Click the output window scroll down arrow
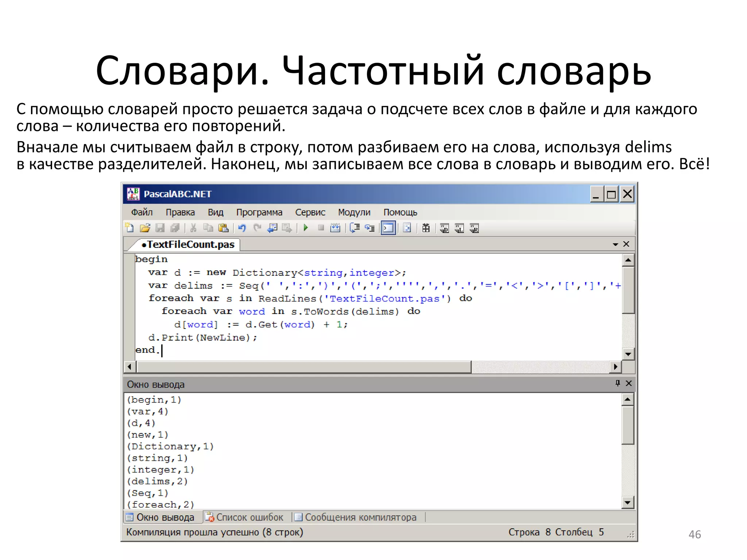This screenshot has width=747, height=560. pos(628,503)
